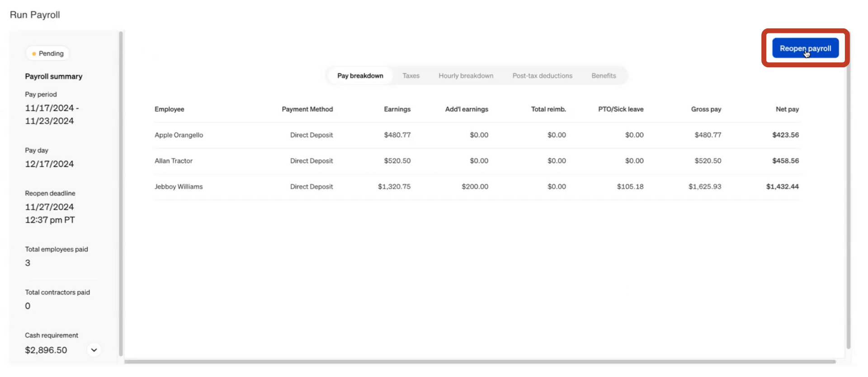Click the Payroll summary heading
Viewport: 868px width, 377px height.
[x=53, y=76]
